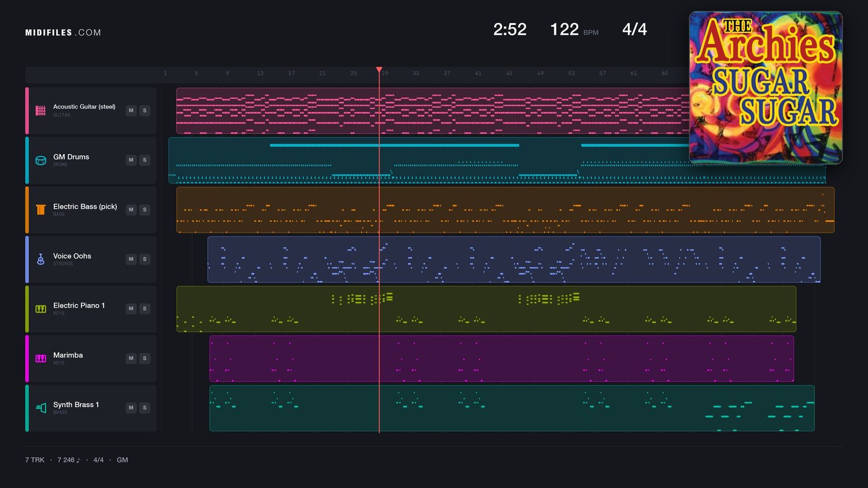Select the Voice Oohs note clip
The height and width of the screenshot is (488, 868).
pyautogui.click(x=514, y=260)
